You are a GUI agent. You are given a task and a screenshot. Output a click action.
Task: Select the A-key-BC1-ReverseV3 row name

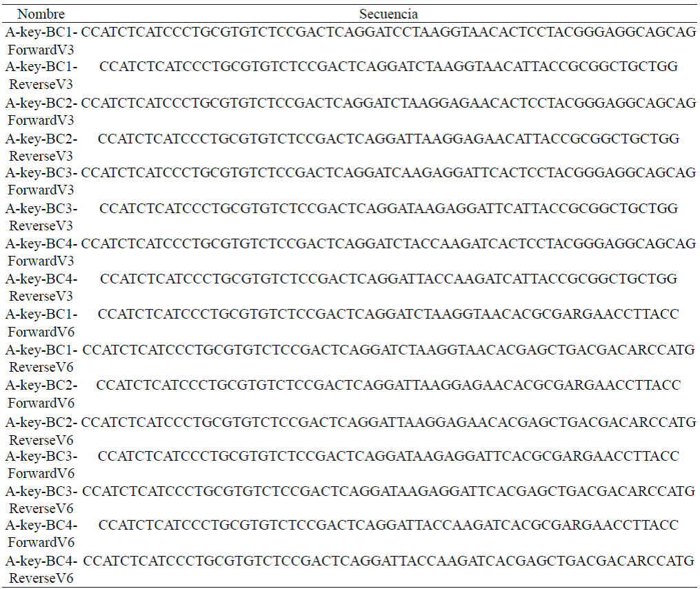click(41, 75)
